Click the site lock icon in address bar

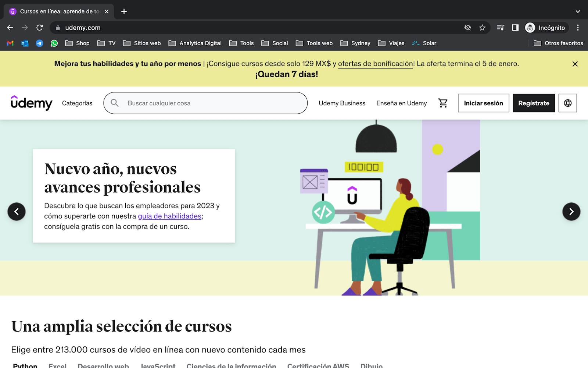58,28
